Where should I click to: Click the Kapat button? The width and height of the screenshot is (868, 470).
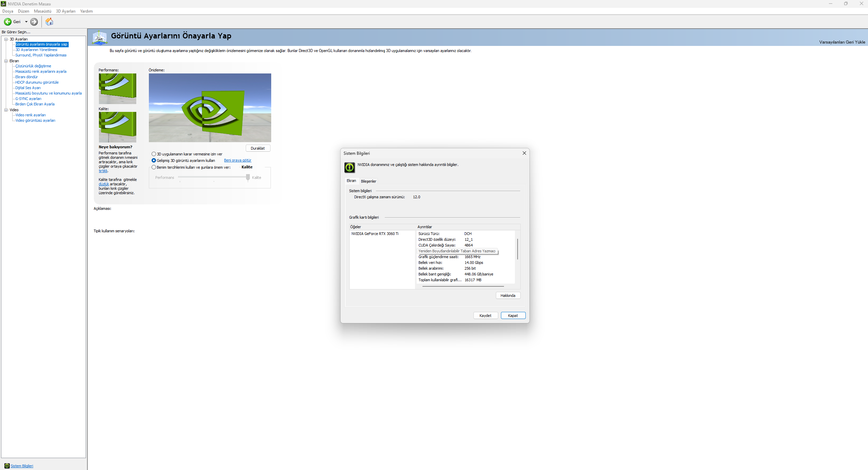pyautogui.click(x=513, y=316)
